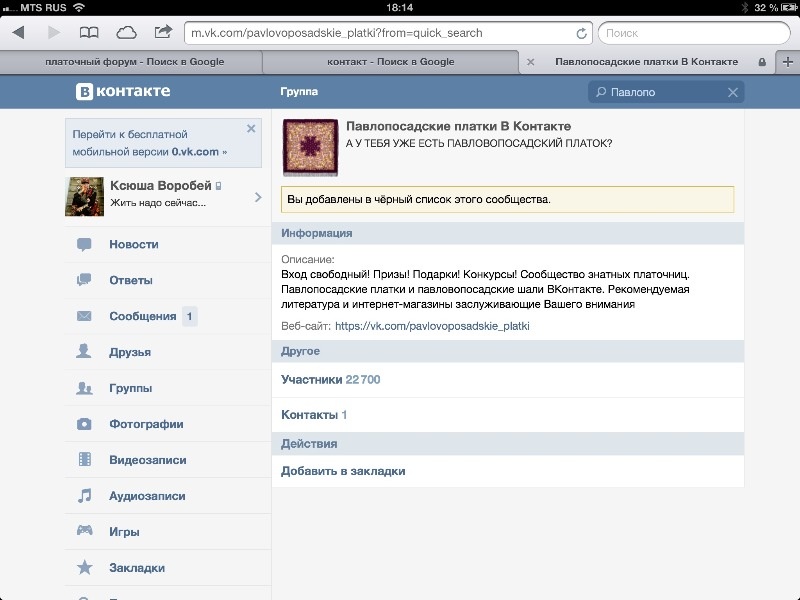Click the Другое section header
This screenshot has height=600, width=800.
click(508, 351)
